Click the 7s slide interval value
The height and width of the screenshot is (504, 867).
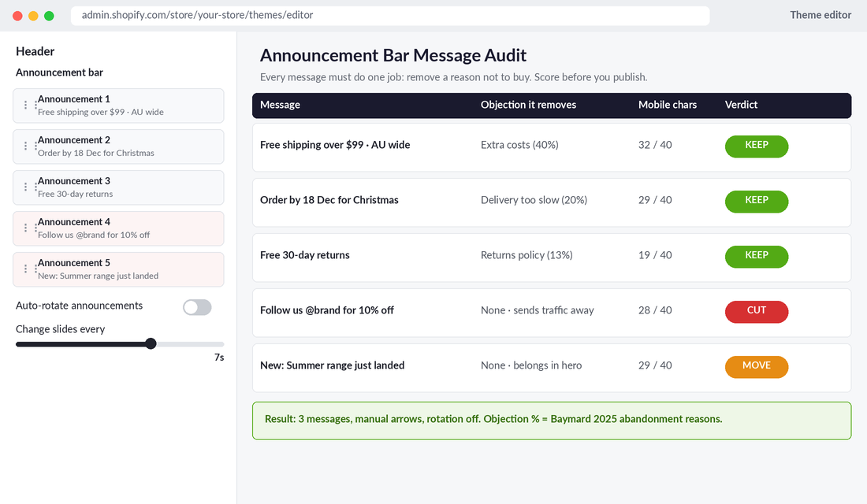pos(219,358)
